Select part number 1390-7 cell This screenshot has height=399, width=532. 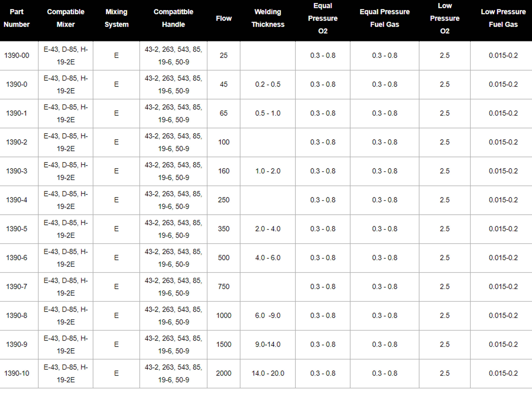pyautogui.click(x=17, y=287)
